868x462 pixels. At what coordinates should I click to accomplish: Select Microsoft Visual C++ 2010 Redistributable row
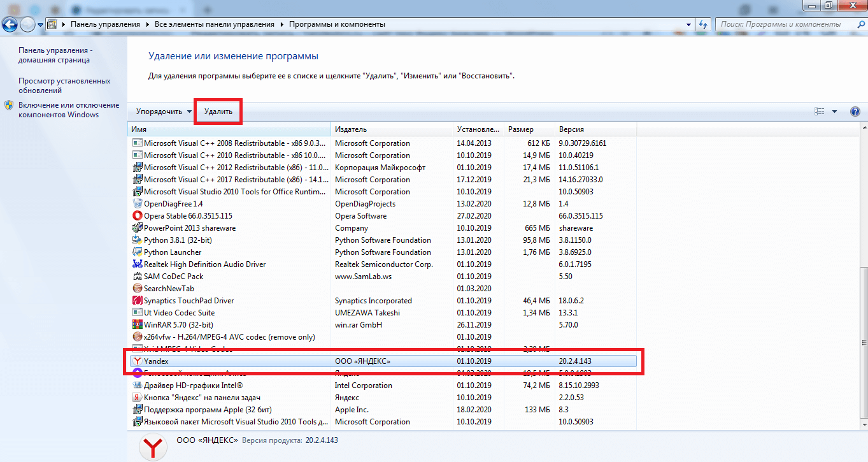coord(383,155)
